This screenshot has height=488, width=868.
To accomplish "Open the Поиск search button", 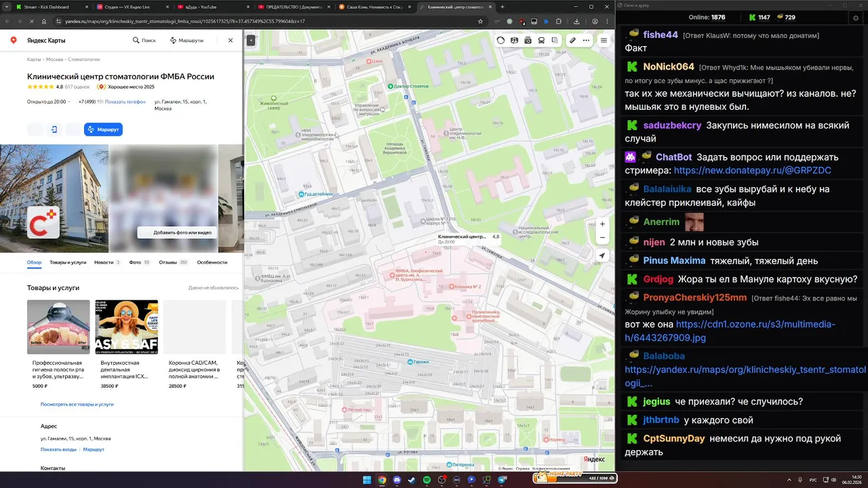I will (x=144, y=41).
